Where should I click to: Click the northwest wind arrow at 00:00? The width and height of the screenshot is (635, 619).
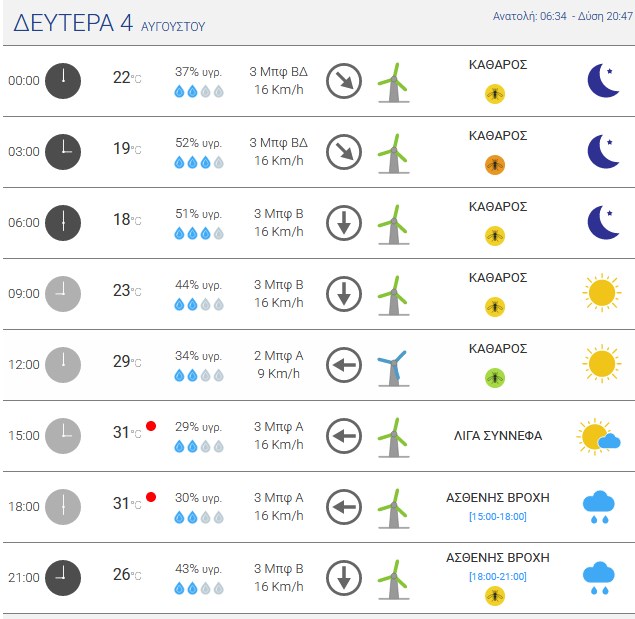[344, 81]
